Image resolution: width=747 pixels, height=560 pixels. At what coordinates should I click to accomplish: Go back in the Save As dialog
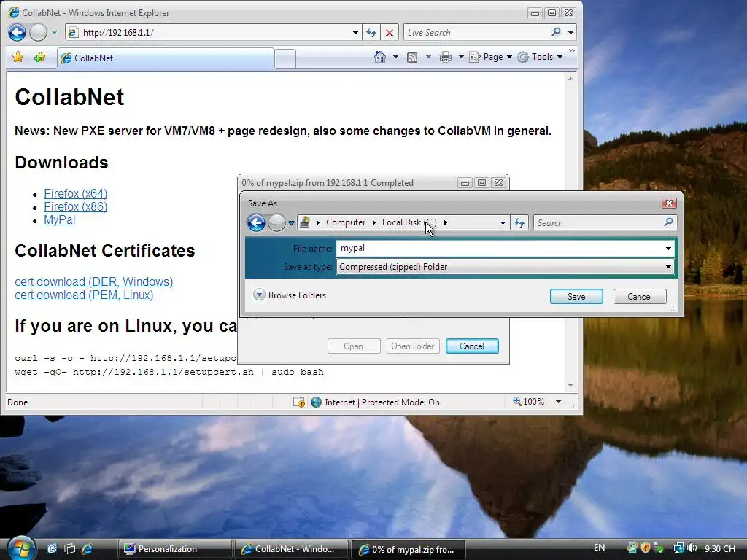(256, 222)
